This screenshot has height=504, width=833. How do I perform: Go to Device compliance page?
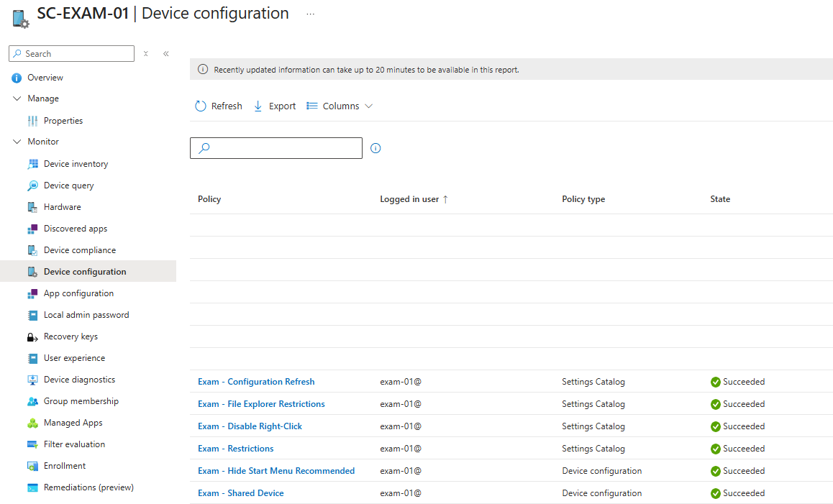point(80,251)
